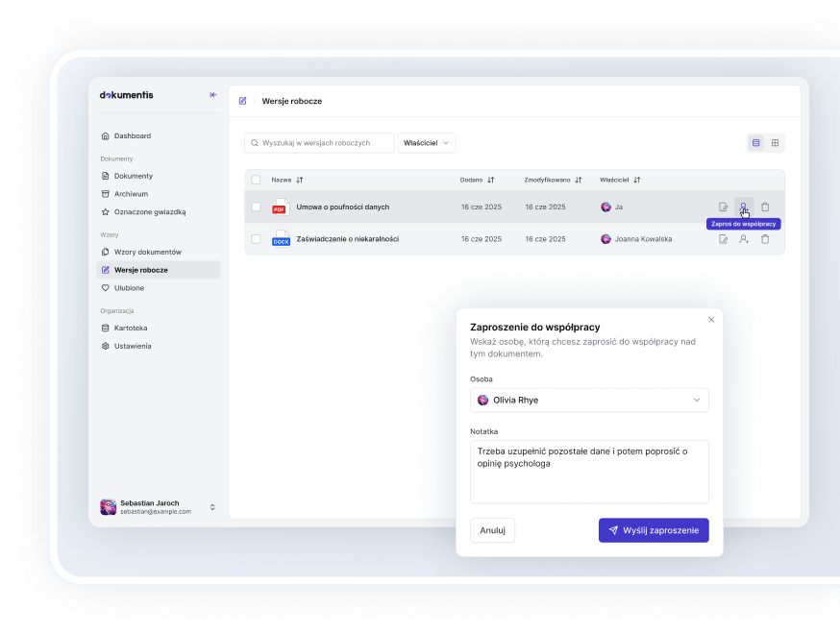The image size is (840, 634).
Task: Switch to grid view layout icon
Action: [x=776, y=143]
